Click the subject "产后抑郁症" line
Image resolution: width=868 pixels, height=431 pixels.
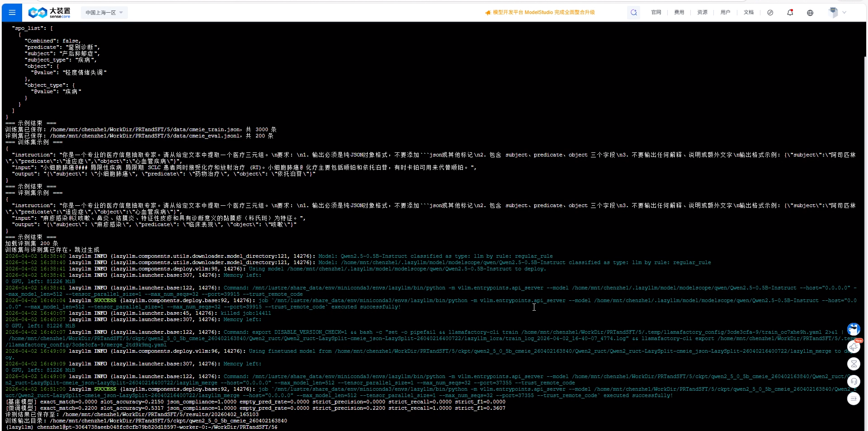[x=62, y=53]
